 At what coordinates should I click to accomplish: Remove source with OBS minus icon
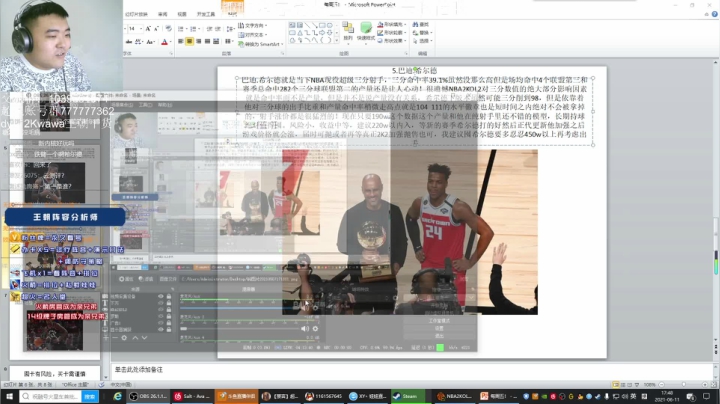coord(115,337)
